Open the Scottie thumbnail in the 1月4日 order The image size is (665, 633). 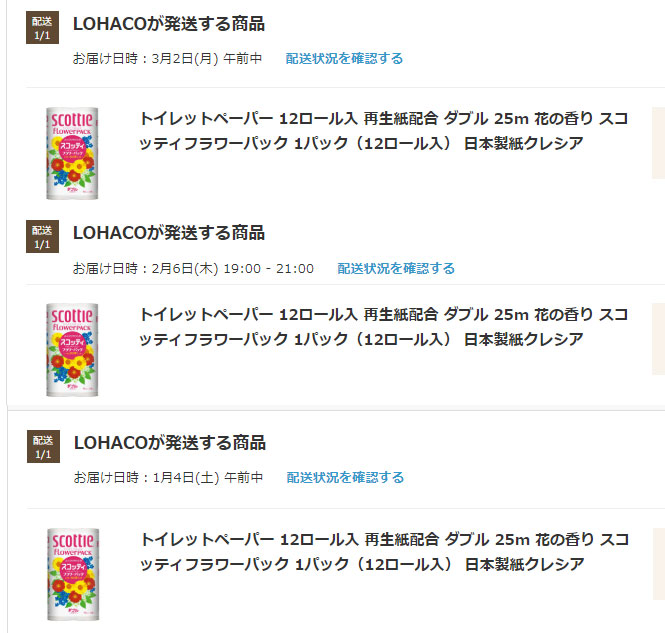coord(73,574)
